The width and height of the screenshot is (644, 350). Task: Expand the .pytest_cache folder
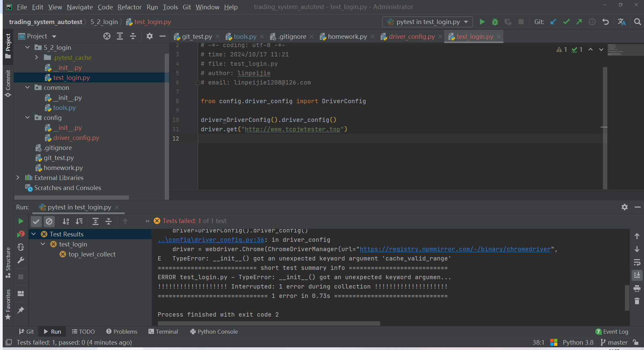[36, 57]
